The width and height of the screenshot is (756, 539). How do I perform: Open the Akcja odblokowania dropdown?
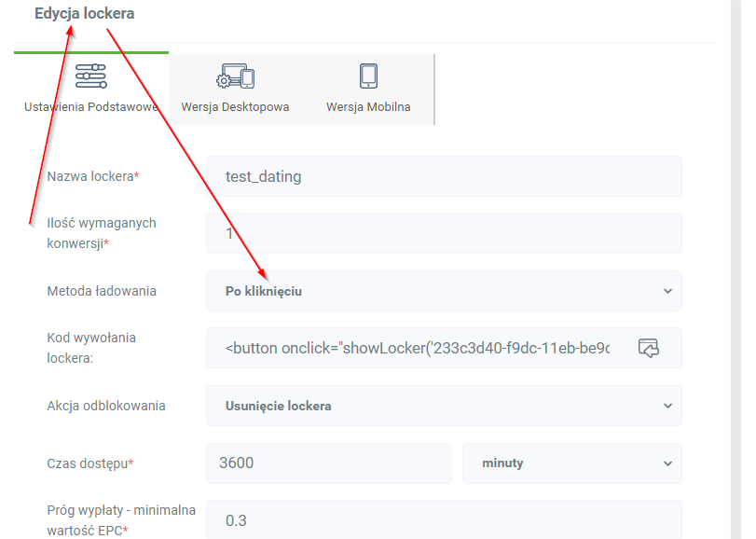pos(444,406)
